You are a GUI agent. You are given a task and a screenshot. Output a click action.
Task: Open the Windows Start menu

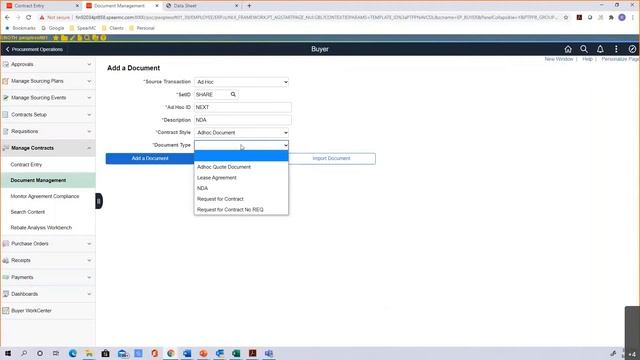(x=8, y=353)
